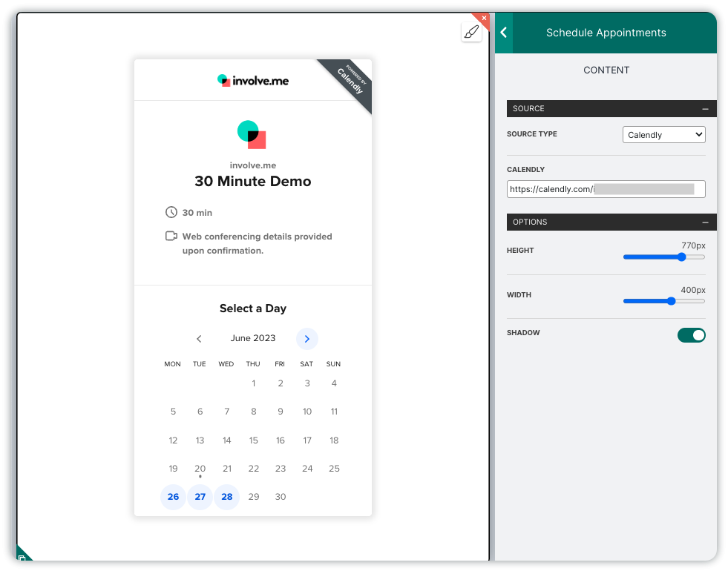728x571 pixels.
Task: Click the video camera conferencing icon
Action: point(171,237)
